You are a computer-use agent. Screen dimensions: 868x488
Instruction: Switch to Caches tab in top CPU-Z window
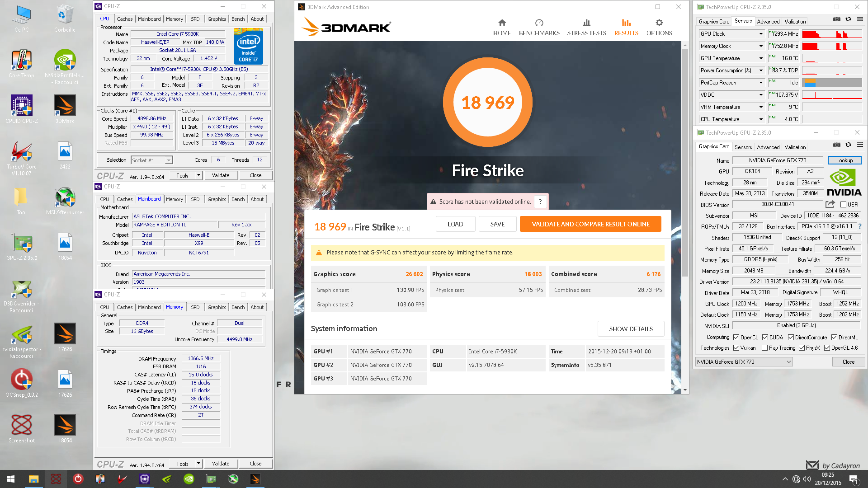pyautogui.click(x=124, y=19)
